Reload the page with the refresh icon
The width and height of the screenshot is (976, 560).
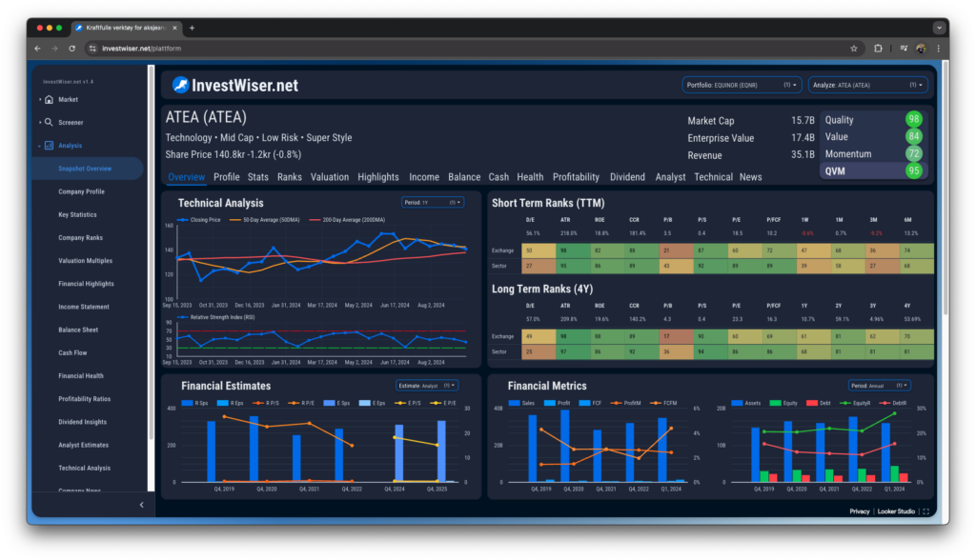point(72,49)
